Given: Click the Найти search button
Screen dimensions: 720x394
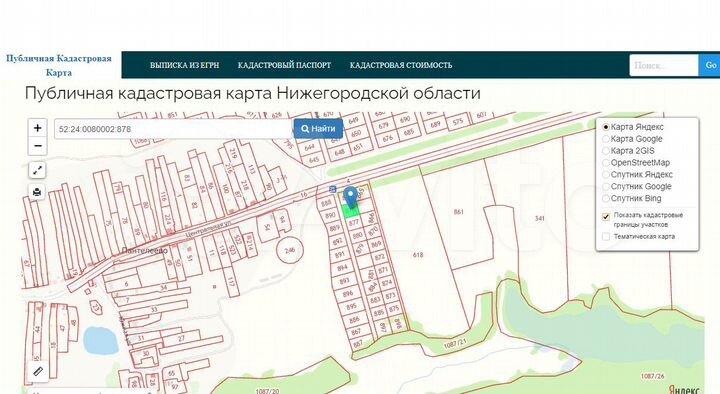Looking at the screenshot, I should 318,129.
